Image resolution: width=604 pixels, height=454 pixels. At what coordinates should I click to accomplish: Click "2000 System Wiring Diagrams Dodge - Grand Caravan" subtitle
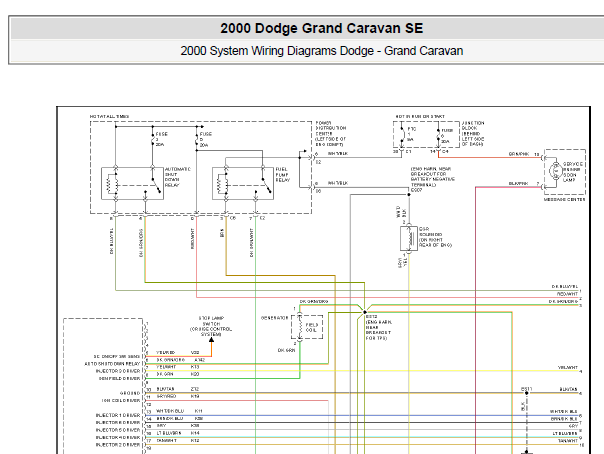pyautogui.click(x=322, y=51)
